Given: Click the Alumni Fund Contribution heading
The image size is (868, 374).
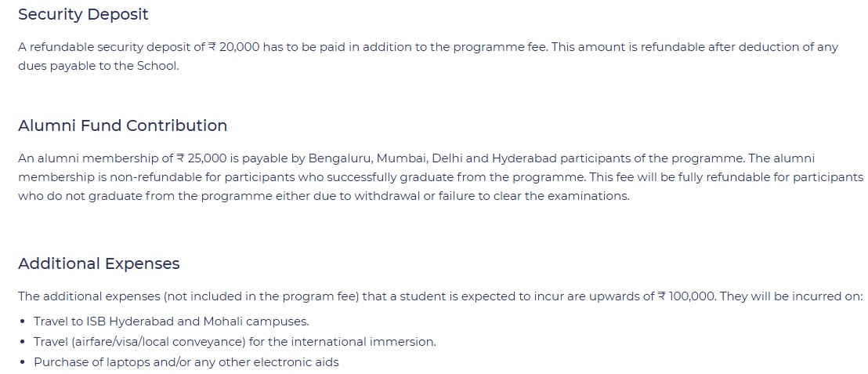Looking at the screenshot, I should point(122,125).
